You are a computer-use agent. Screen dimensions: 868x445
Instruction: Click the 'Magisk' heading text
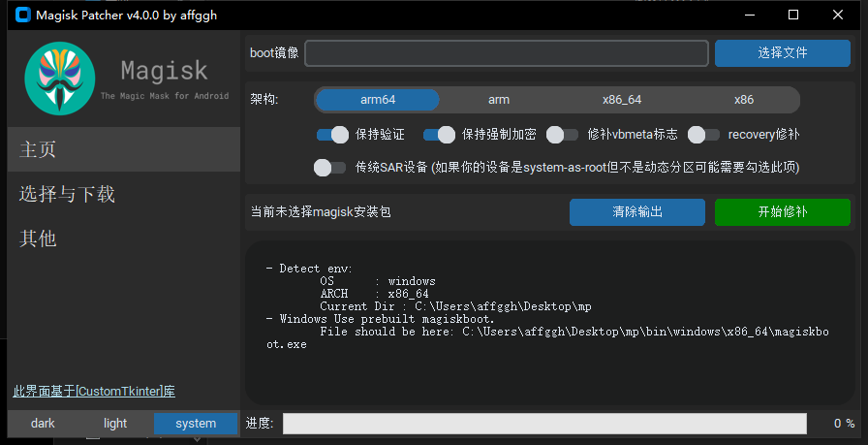coord(165,71)
